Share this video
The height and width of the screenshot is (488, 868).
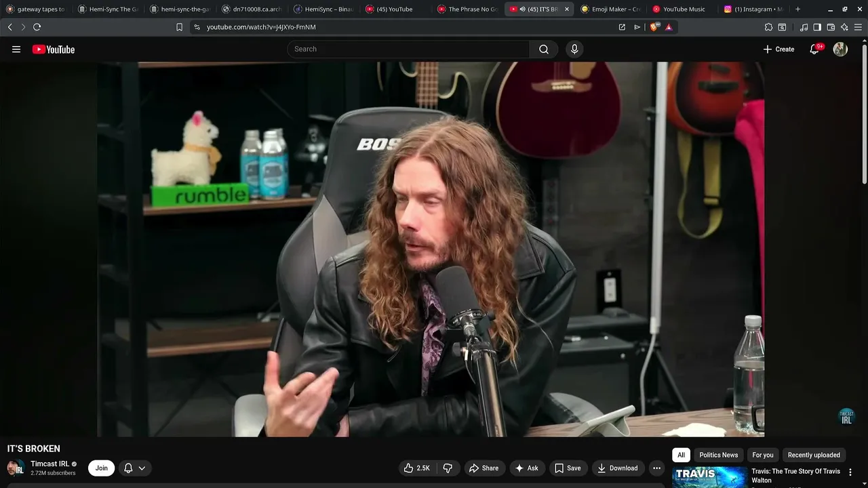[484, 468]
